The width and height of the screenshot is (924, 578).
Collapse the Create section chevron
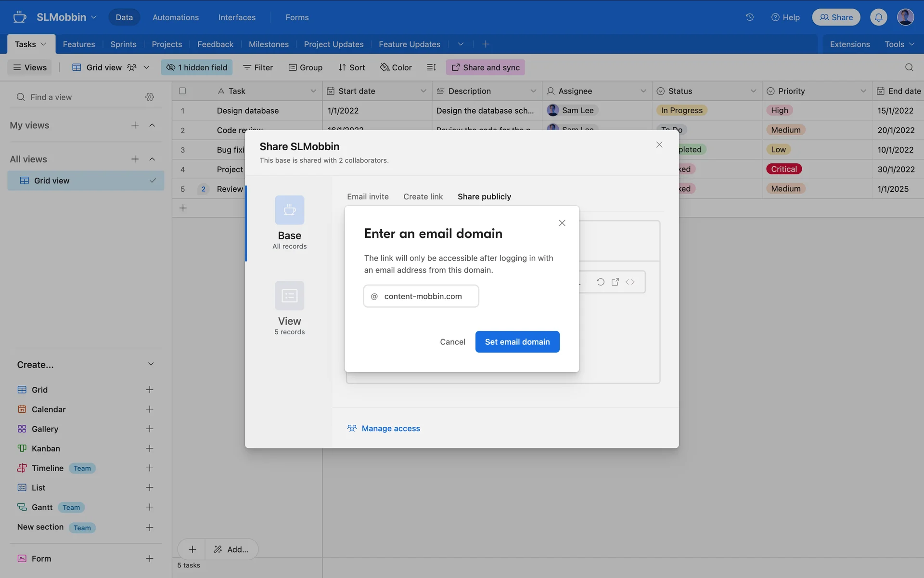point(151,364)
